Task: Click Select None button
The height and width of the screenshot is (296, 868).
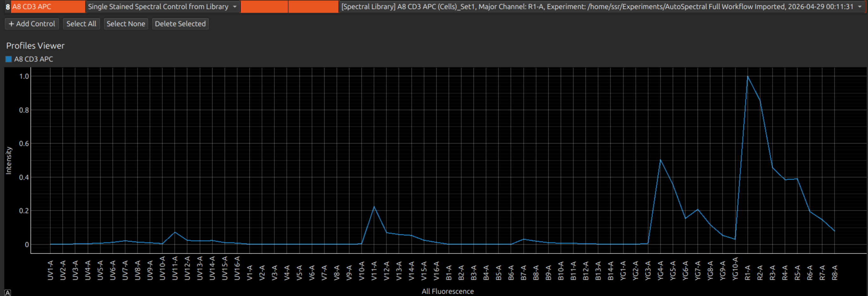Action: [x=126, y=24]
